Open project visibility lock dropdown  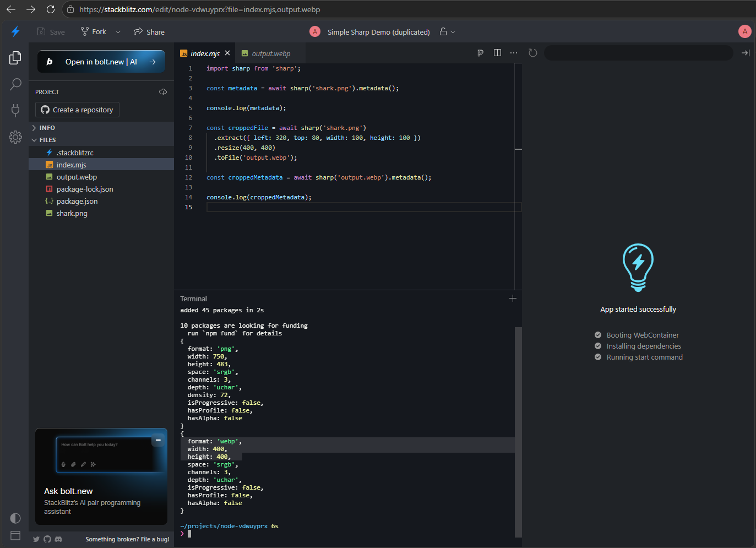[447, 32]
